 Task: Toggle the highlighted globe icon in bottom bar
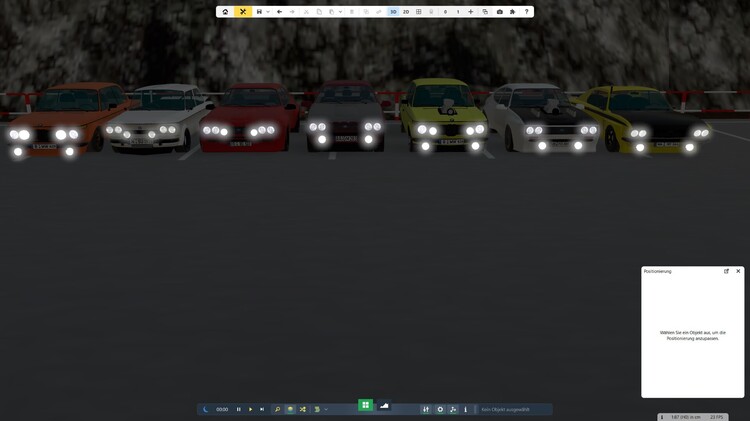pos(290,410)
